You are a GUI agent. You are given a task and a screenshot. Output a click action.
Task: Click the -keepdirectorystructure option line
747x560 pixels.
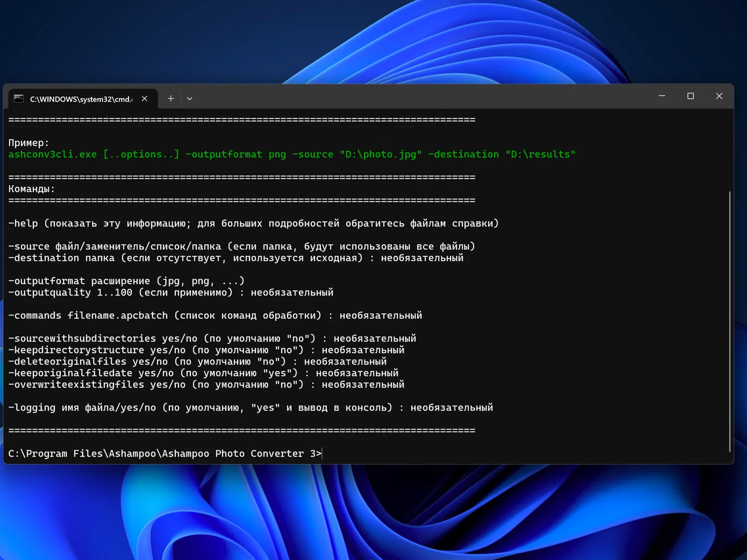(x=206, y=350)
